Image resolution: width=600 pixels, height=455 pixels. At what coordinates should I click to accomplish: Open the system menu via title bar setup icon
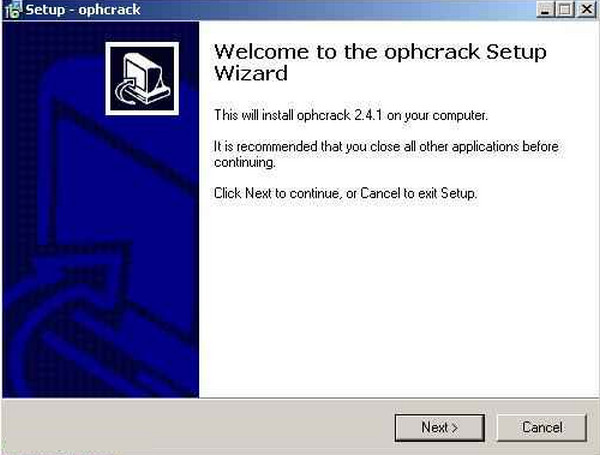(x=12, y=10)
